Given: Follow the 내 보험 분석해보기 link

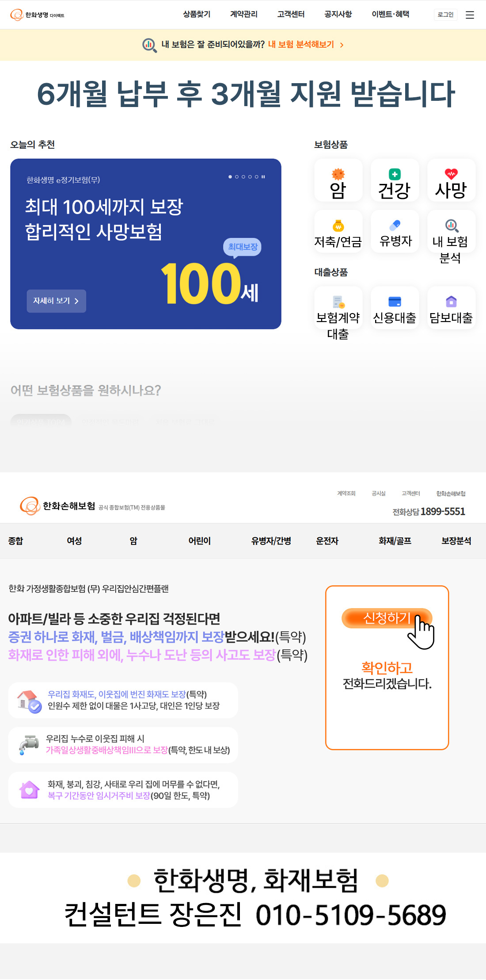Looking at the screenshot, I should click(x=301, y=45).
